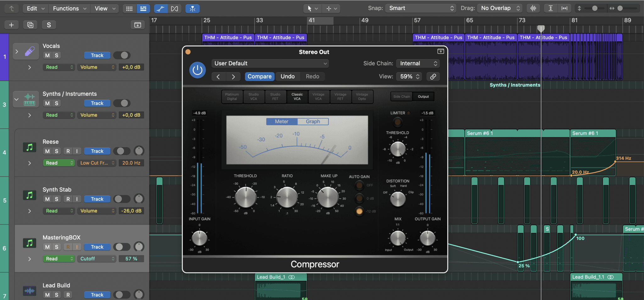Solo the Synth Stab track
The width and height of the screenshot is (644, 300).
tap(57, 199)
